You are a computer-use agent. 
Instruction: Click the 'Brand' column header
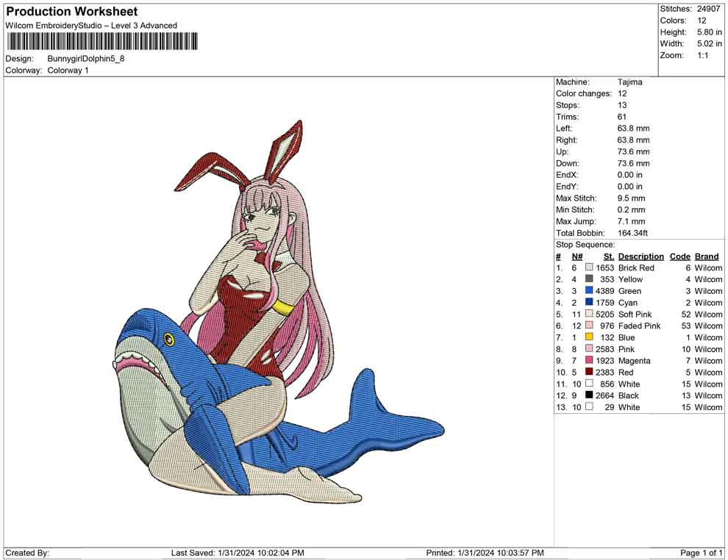point(707,256)
